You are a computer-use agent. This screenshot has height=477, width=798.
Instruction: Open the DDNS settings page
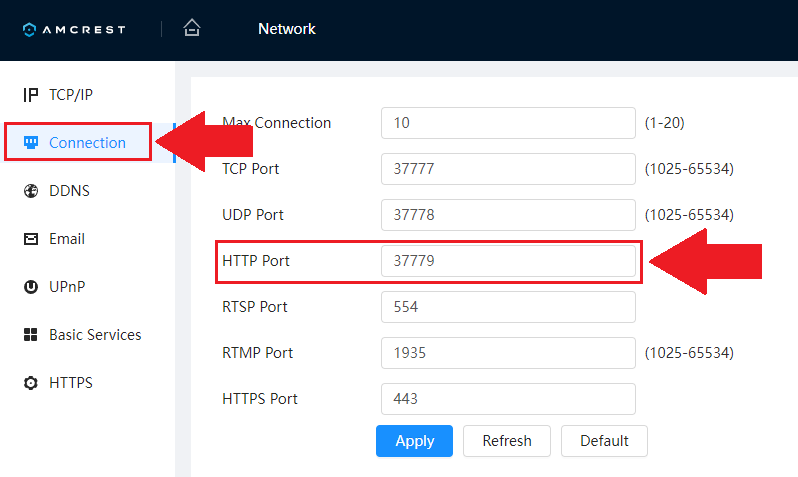click(x=69, y=191)
